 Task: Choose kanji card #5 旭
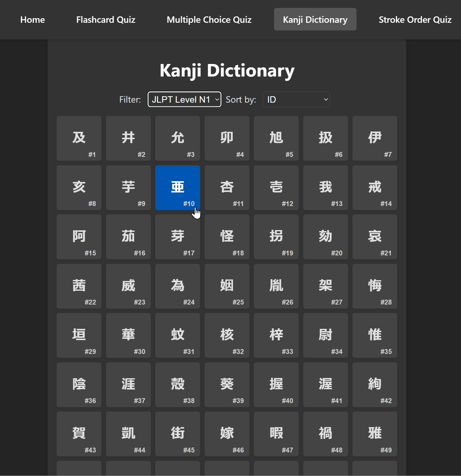click(x=276, y=138)
